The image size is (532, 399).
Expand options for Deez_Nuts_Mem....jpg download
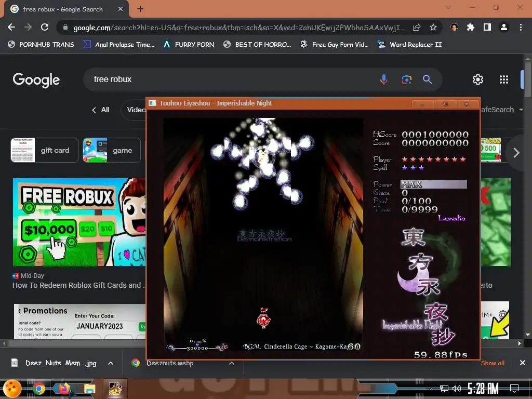tap(111, 363)
